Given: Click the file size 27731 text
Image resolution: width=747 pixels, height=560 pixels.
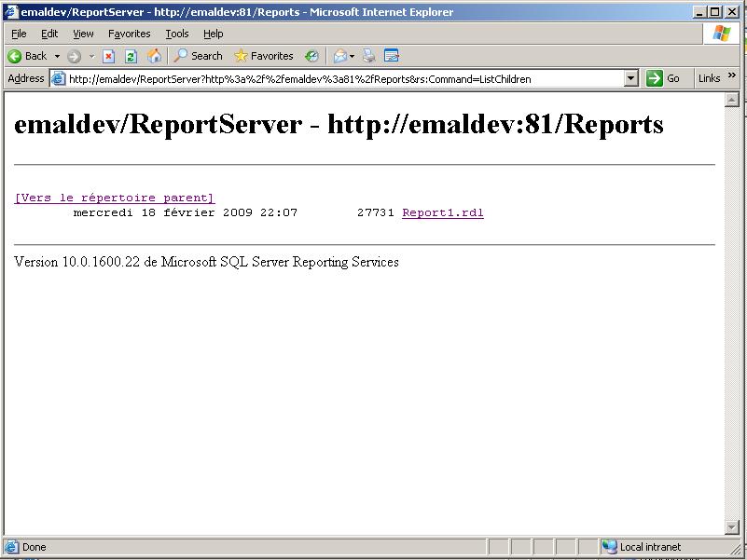Looking at the screenshot, I should [x=376, y=212].
